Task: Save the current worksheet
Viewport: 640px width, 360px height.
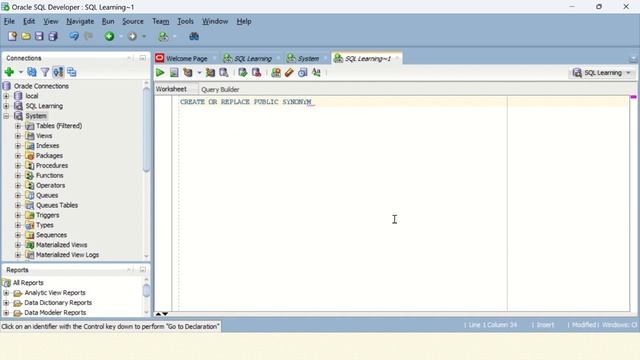Action: (39, 36)
